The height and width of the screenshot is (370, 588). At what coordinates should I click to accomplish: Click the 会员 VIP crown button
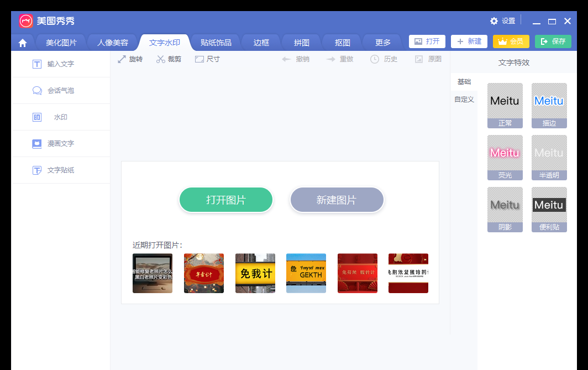[511, 41]
